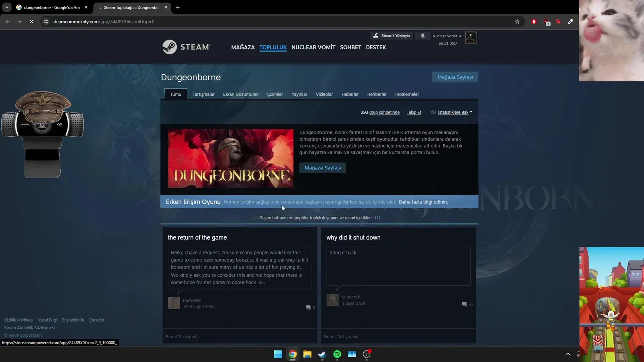Viewport: 644px width, 362px height.
Task: Click the comment icon showing 31 replies
Action: pos(465,304)
